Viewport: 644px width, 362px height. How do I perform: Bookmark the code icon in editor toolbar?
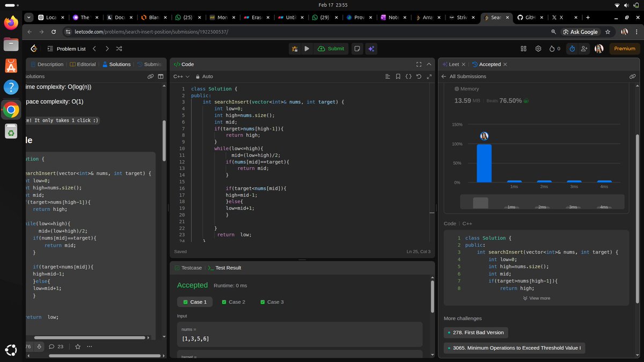[x=398, y=77]
